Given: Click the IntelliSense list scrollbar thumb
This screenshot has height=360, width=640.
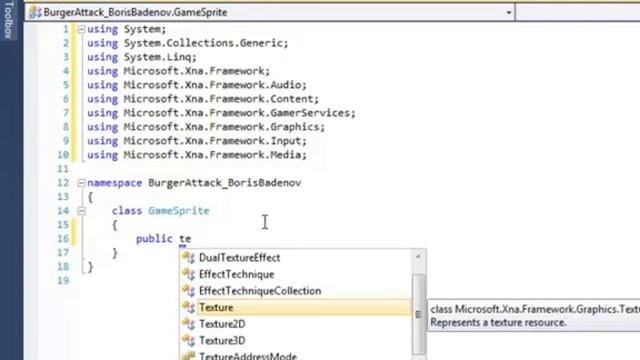Looking at the screenshot, I should 418,314.
